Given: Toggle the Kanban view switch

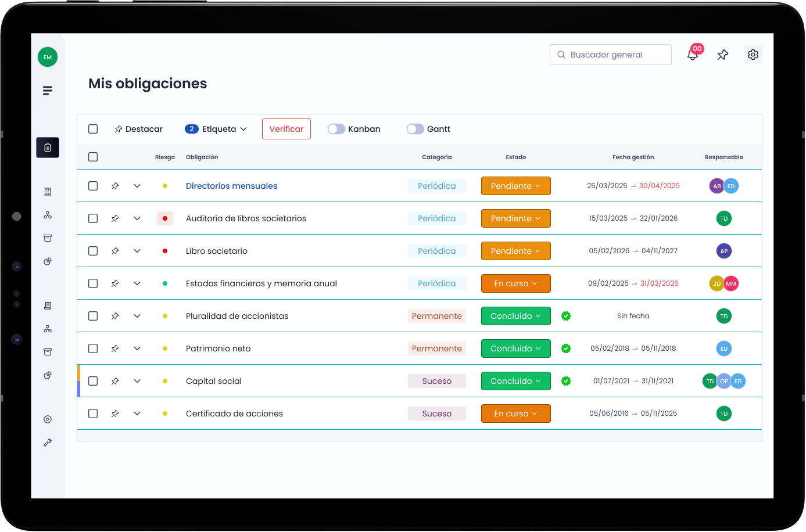Looking at the screenshot, I should point(336,129).
